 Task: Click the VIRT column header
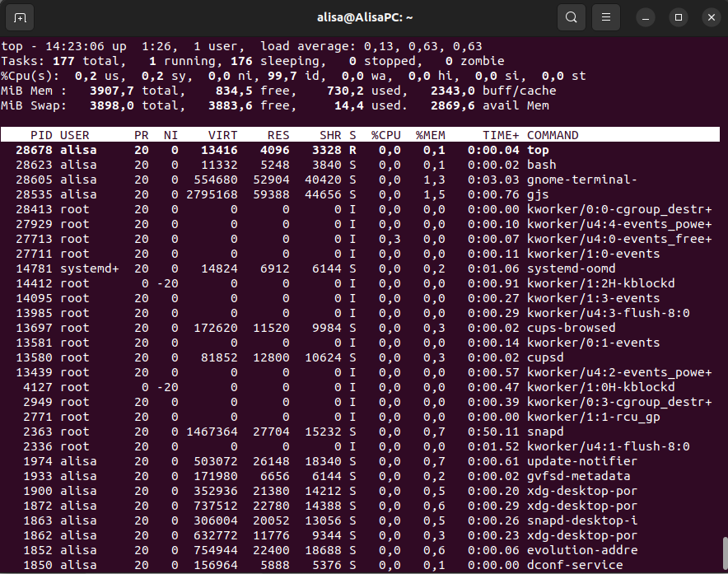[223, 135]
